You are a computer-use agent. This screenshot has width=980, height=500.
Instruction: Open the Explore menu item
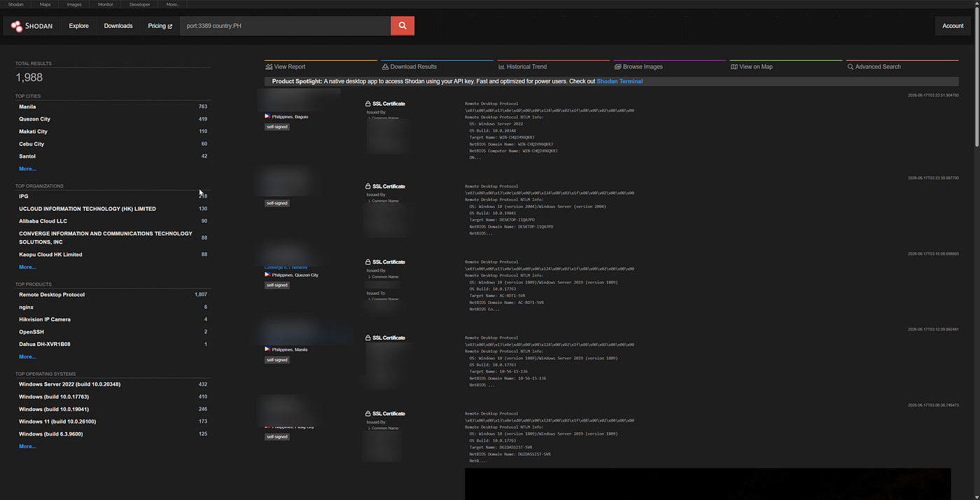coord(78,26)
